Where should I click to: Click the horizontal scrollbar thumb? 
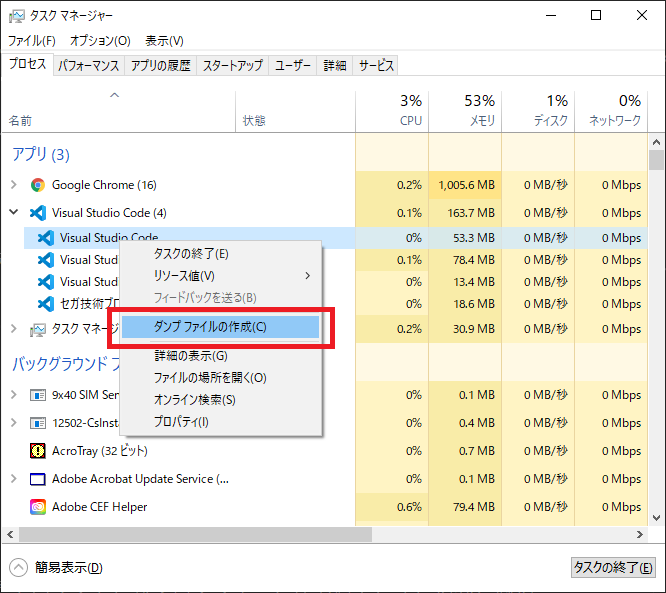tap(195, 535)
